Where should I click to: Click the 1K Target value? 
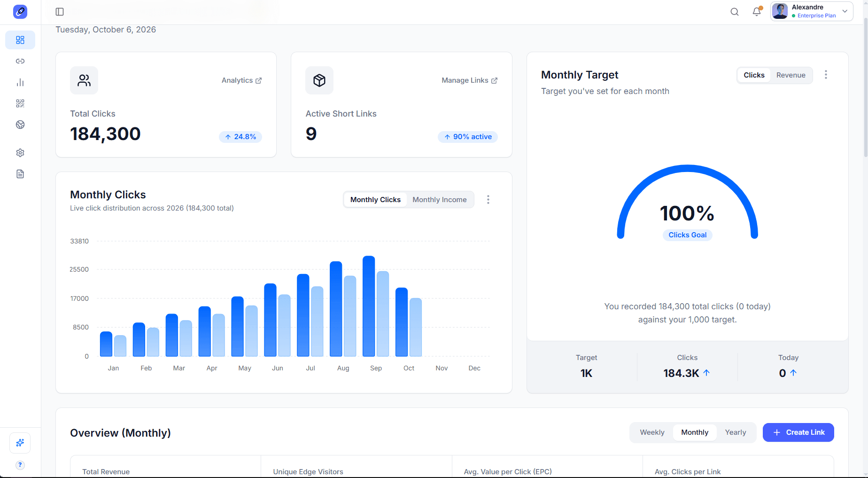(586, 373)
